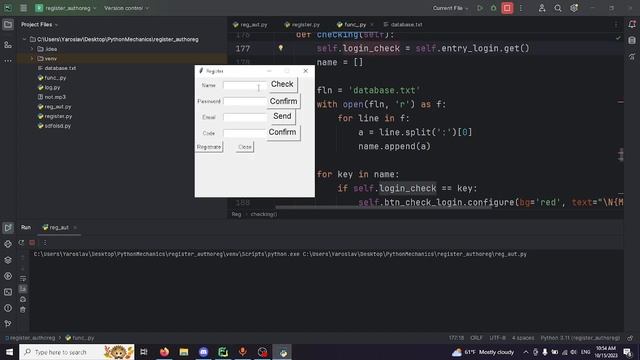Focus the Email input field
Viewport: 640px width, 360px height.
(x=245, y=117)
